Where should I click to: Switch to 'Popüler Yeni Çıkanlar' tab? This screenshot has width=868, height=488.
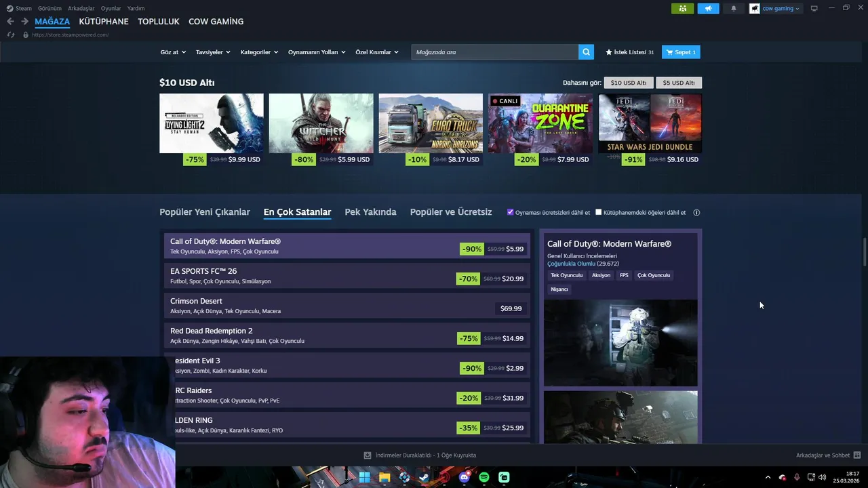[x=205, y=212]
